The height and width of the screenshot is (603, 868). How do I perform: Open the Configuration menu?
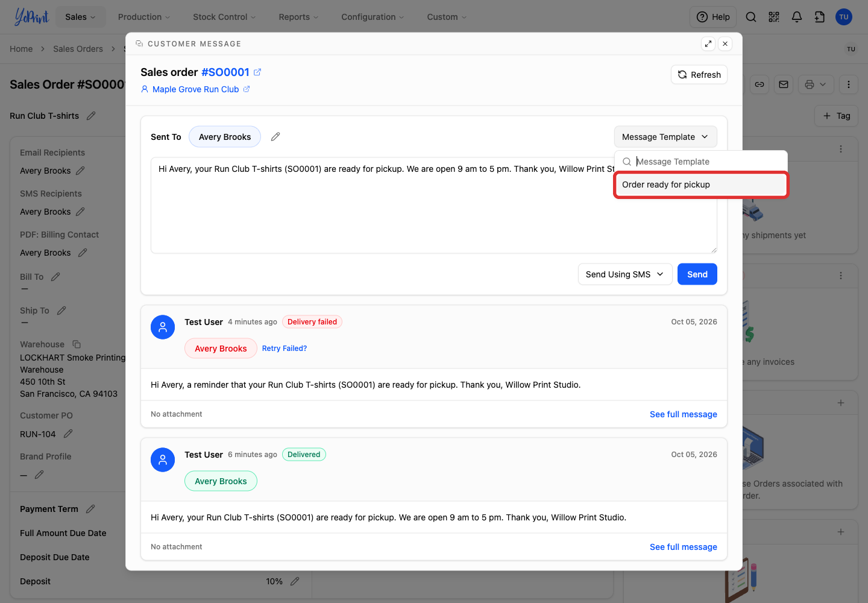coord(373,17)
